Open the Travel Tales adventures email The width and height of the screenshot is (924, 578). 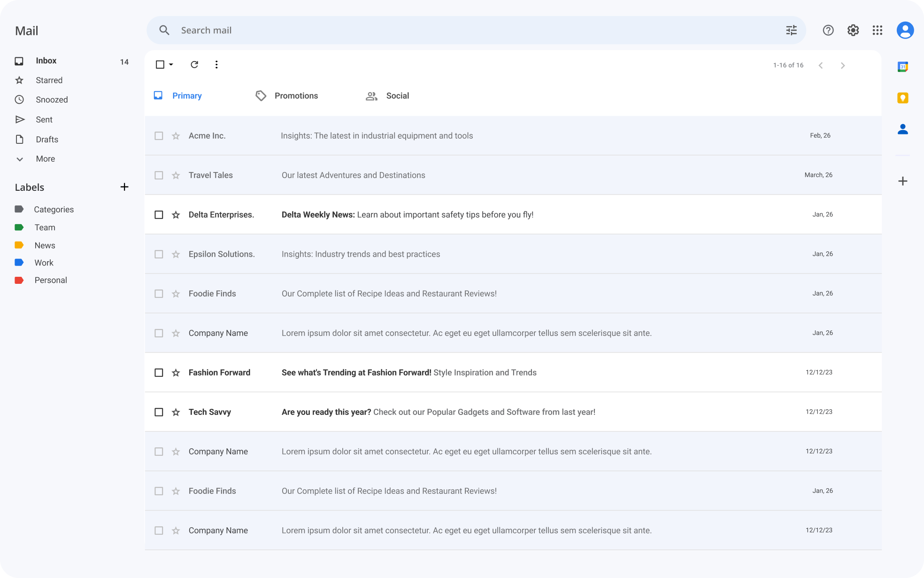click(x=513, y=175)
